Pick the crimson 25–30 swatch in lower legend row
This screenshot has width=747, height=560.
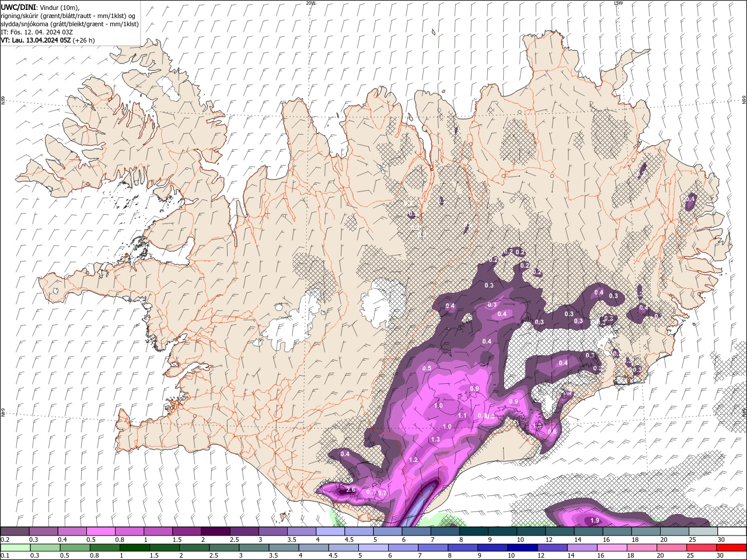[x=702, y=548]
